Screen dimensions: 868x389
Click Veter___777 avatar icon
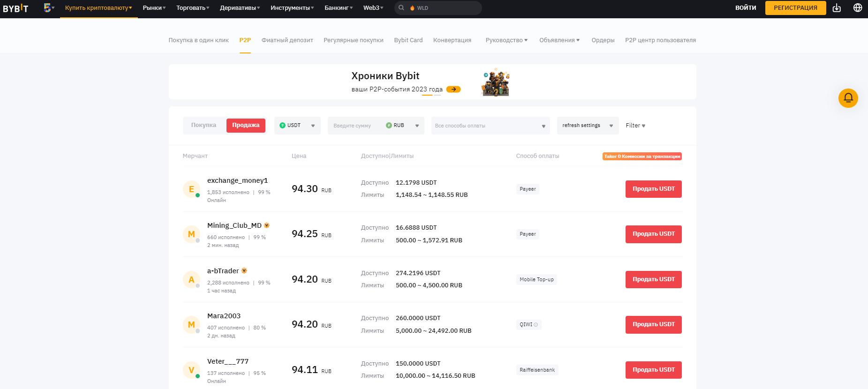191,370
